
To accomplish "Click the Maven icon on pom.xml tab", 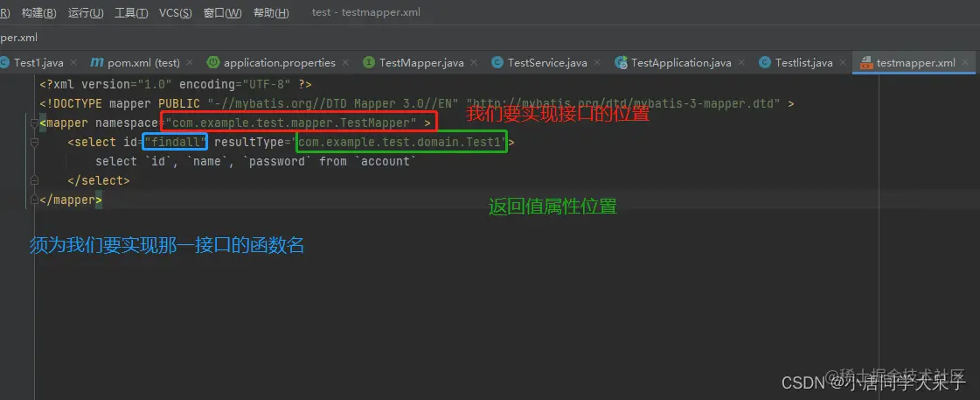I will tap(96, 63).
